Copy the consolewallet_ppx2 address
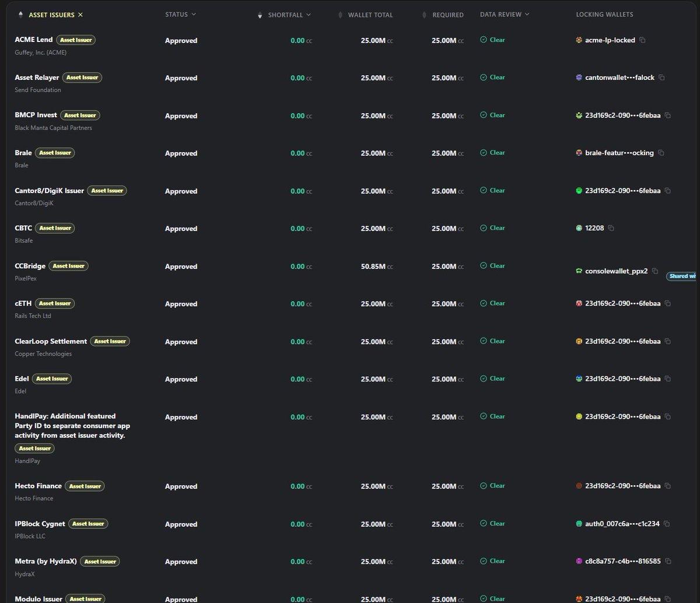Viewport: 700px width, 603px height. point(655,271)
